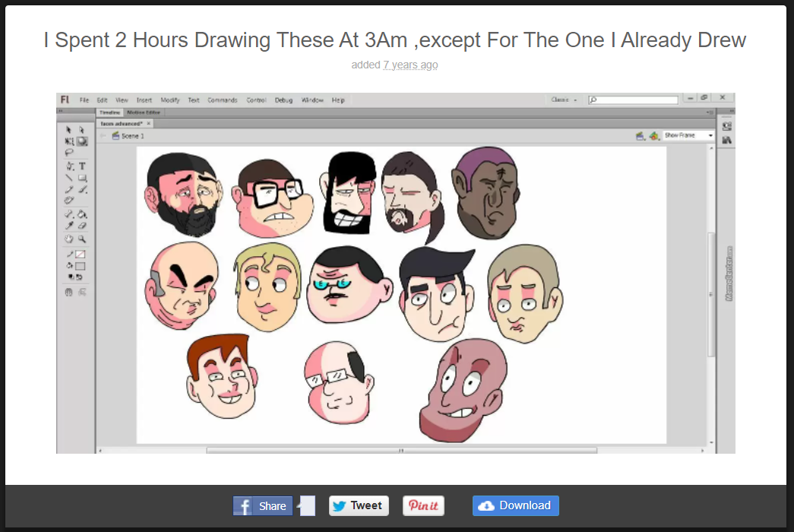Open the Text menu
The width and height of the screenshot is (794, 532).
tap(194, 100)
